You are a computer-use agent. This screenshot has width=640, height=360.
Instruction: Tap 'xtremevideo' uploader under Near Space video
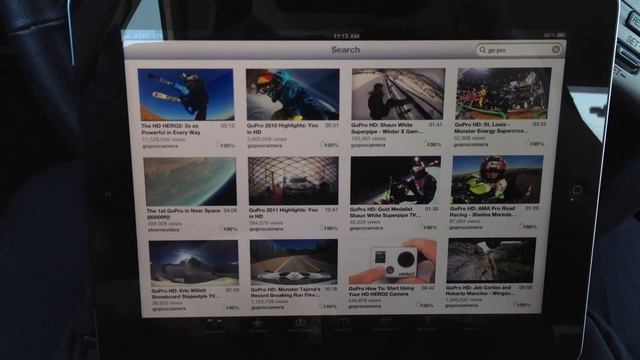click(163, 230)
